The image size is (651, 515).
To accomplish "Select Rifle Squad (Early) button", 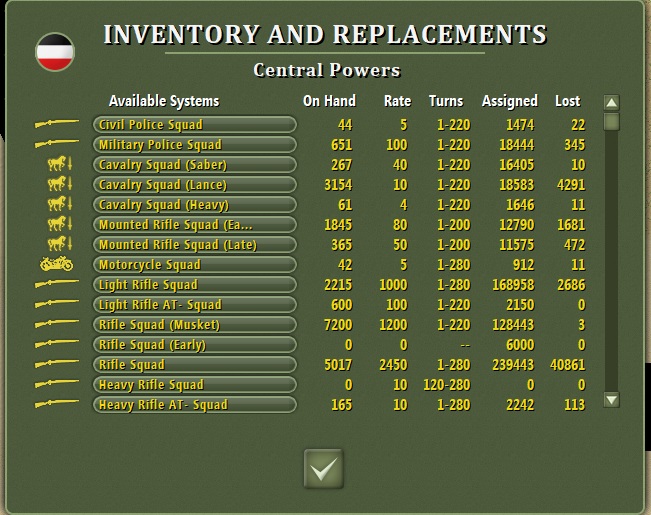I will coord(195,344).
